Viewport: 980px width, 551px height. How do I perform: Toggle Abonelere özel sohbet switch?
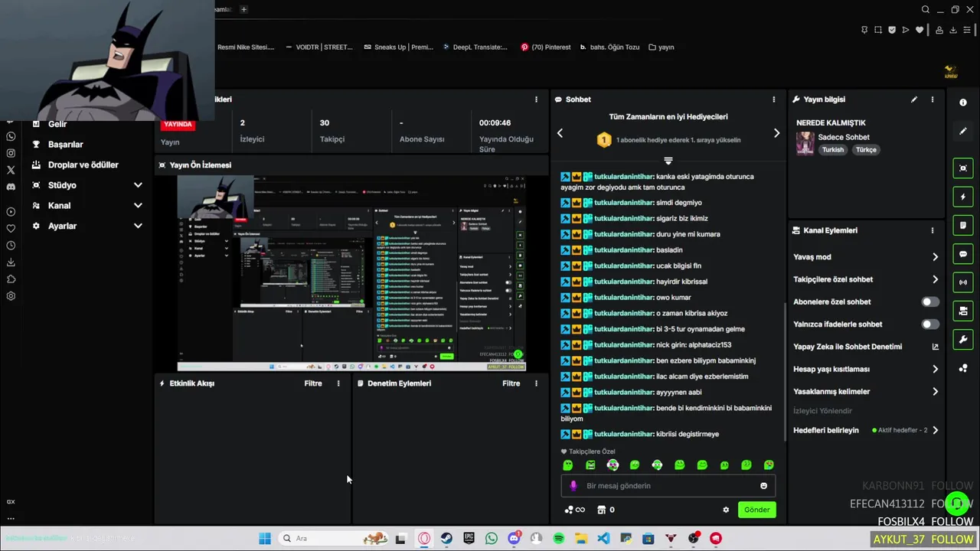click(x=930, y=302)
